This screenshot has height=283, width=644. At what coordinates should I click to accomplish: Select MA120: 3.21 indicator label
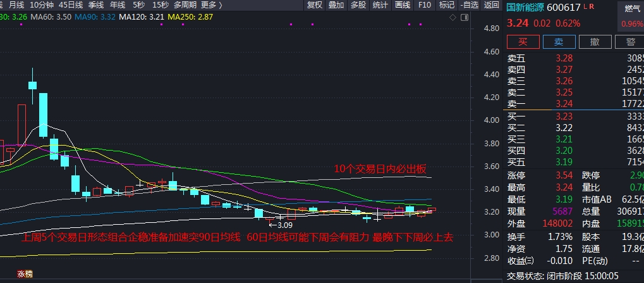142,17
